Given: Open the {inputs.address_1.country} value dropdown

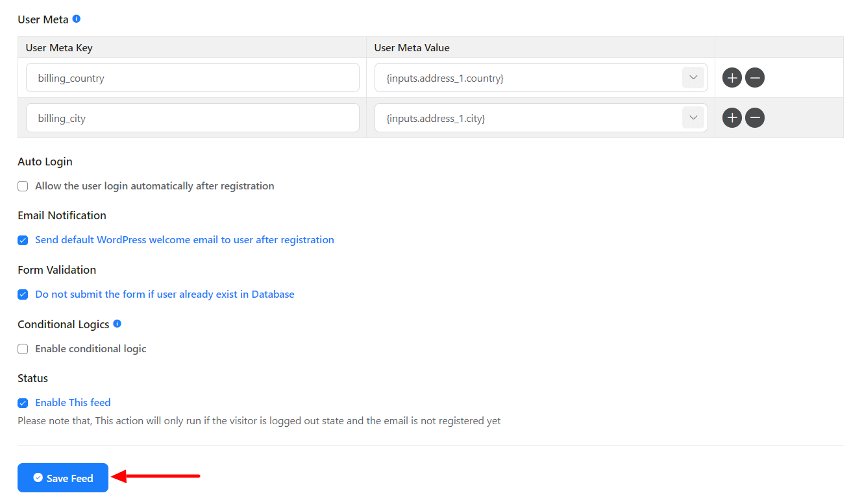Looking at the screenshot, I should pos(693,77).
